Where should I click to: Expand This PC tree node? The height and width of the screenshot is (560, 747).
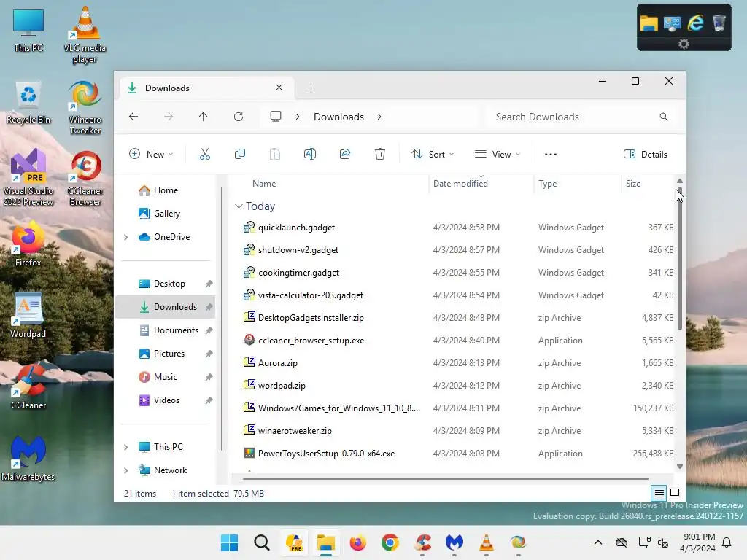(125, 447)
